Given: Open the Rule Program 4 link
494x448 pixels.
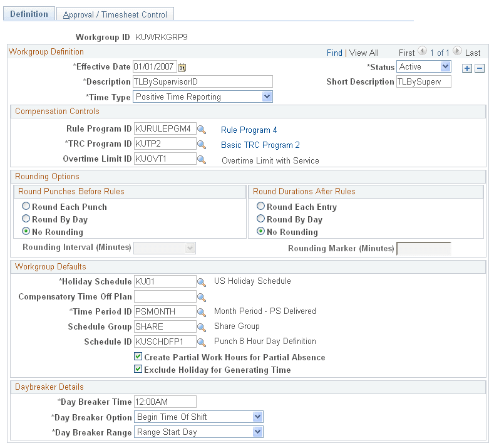Looking at the screenshot, I should (249, 130).
